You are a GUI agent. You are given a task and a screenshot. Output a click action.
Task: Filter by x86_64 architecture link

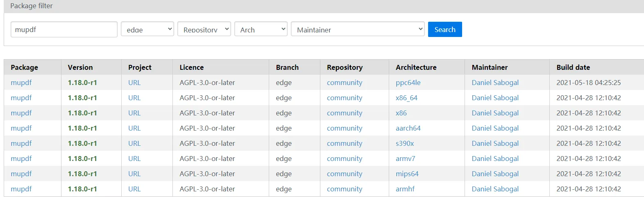(x=406, y=98)
